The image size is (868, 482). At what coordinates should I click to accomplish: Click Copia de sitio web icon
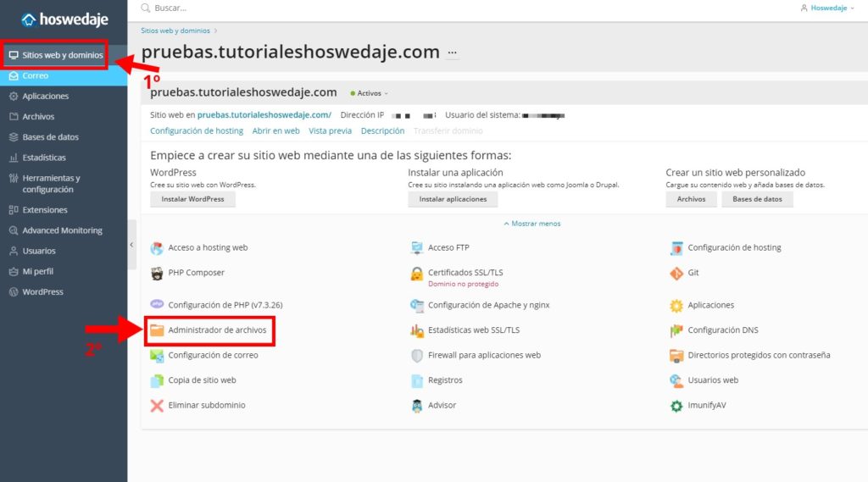click(157, 380)
